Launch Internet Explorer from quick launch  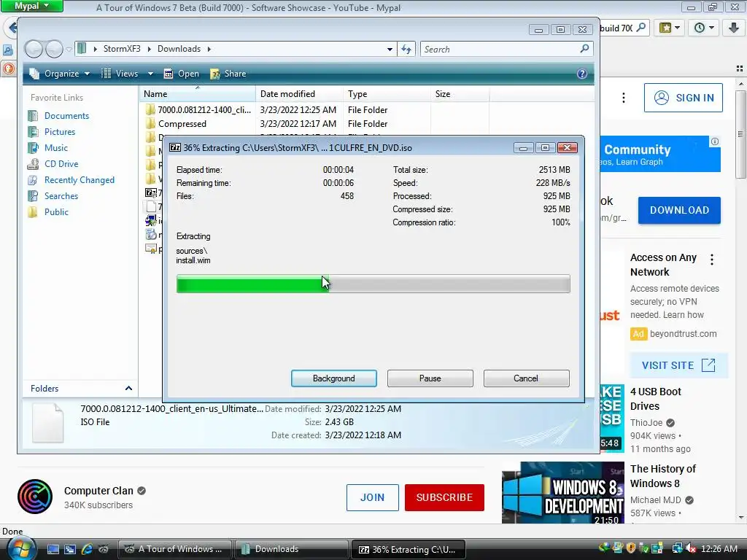point(87,549)
